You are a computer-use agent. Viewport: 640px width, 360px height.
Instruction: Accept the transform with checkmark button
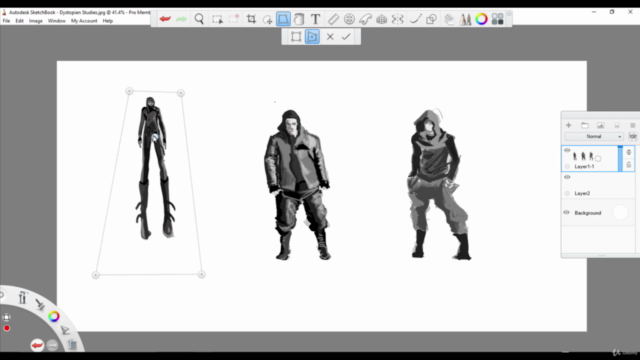click(x=346, y=37)
